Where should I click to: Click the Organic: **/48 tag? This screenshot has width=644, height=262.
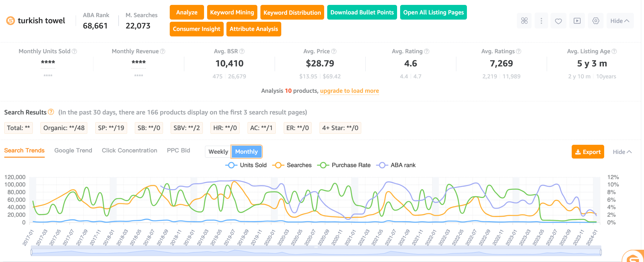[64, 128]
